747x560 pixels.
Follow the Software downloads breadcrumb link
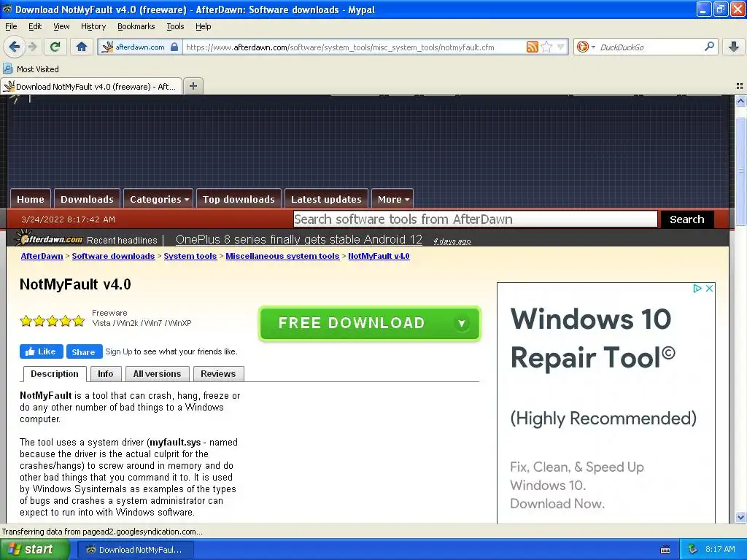coord(113,256)
